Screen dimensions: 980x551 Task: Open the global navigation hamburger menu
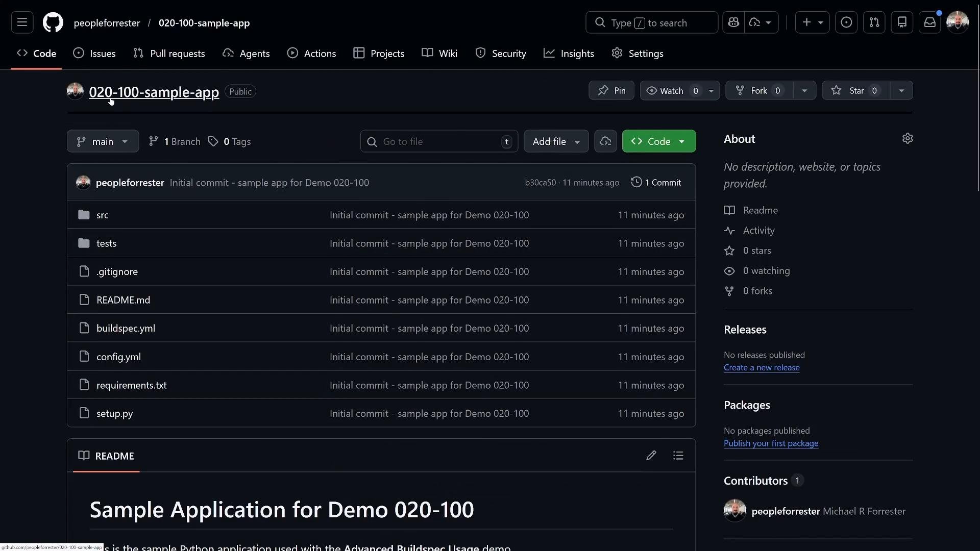(22, 22)
